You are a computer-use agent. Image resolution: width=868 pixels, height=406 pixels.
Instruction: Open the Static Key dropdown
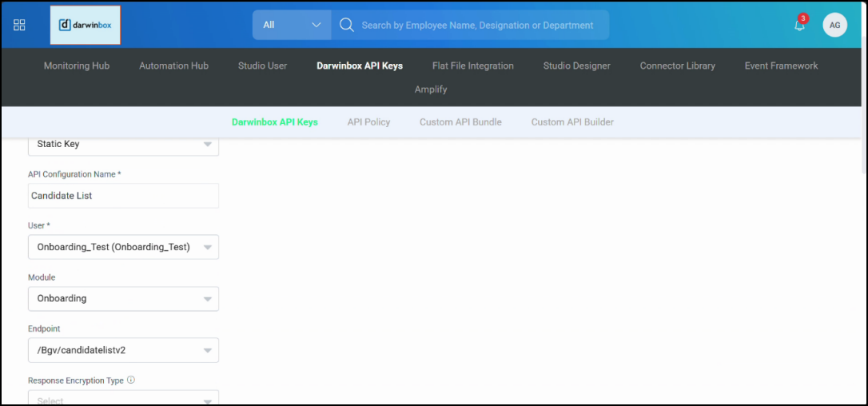pyautogui.click(x=123, y=145)
